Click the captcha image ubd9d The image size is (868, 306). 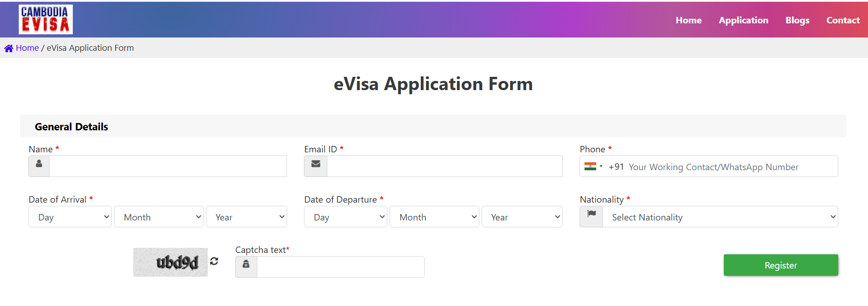pyautogui.click(x=170, y=263)
